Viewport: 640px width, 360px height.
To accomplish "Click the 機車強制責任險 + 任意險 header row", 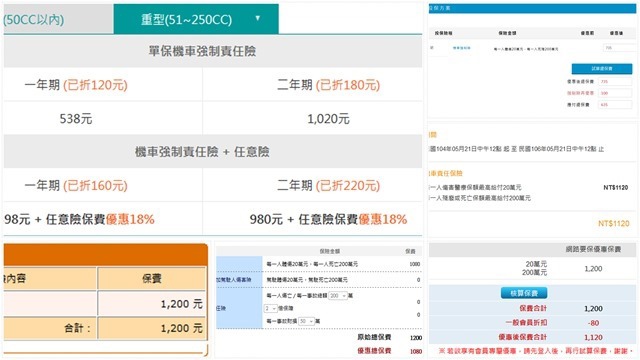I will click(x=213, y=152).
